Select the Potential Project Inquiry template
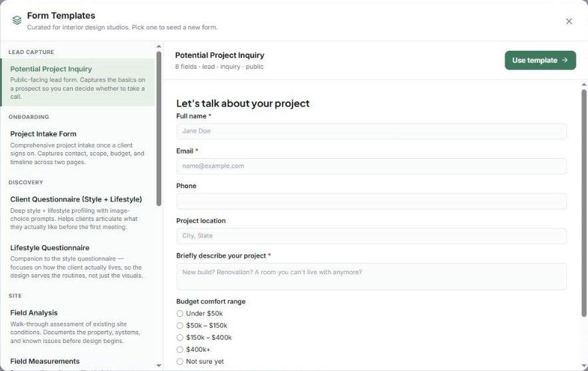 [77, 82]
